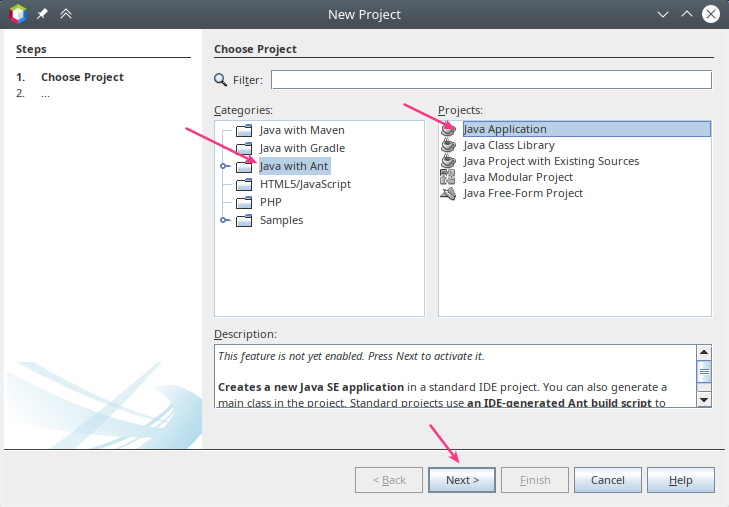Open Help for the wizard

(680, 480)
